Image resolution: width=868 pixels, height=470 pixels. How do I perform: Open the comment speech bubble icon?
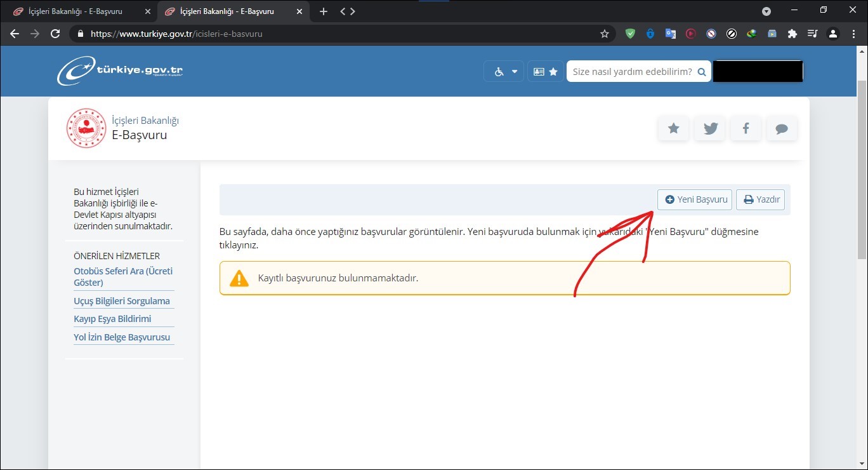point(782,129)
